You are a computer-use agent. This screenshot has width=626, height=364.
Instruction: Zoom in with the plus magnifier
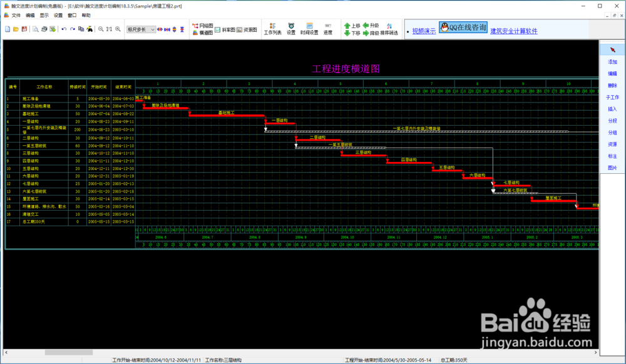tap(118, 29)
